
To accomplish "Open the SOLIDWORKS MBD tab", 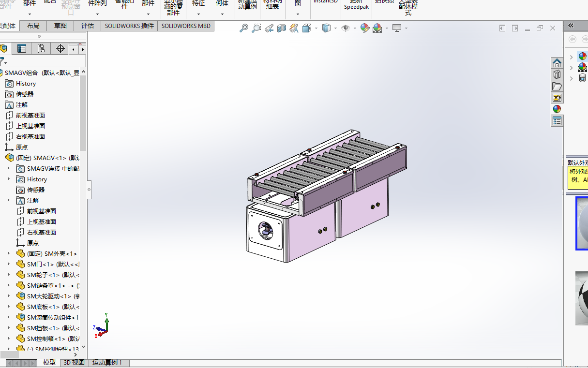I will click(186, 26).
